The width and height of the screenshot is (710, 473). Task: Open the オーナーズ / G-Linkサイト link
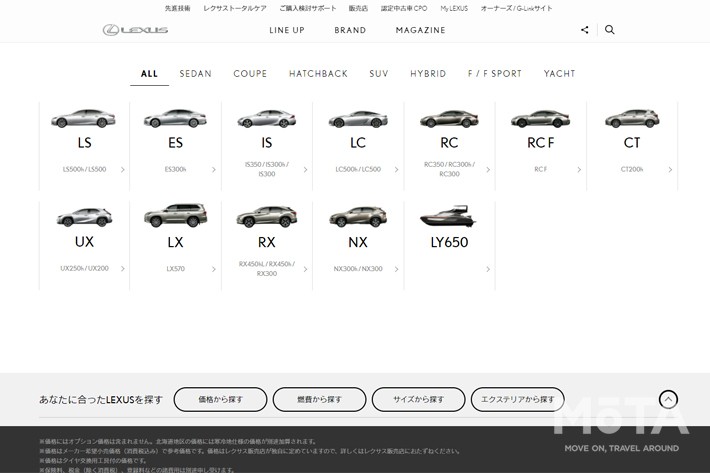[x=517, y=8]
